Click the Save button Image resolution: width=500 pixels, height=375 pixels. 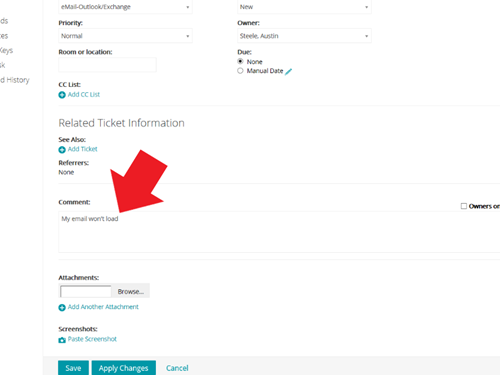(x=73, y=368)
